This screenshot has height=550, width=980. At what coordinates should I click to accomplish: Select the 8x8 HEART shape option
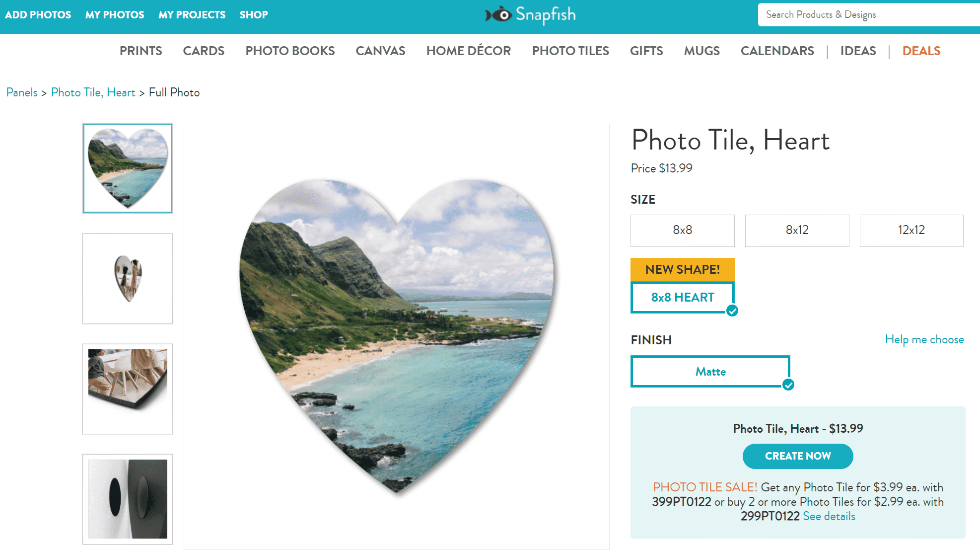(x=682, y=298)
